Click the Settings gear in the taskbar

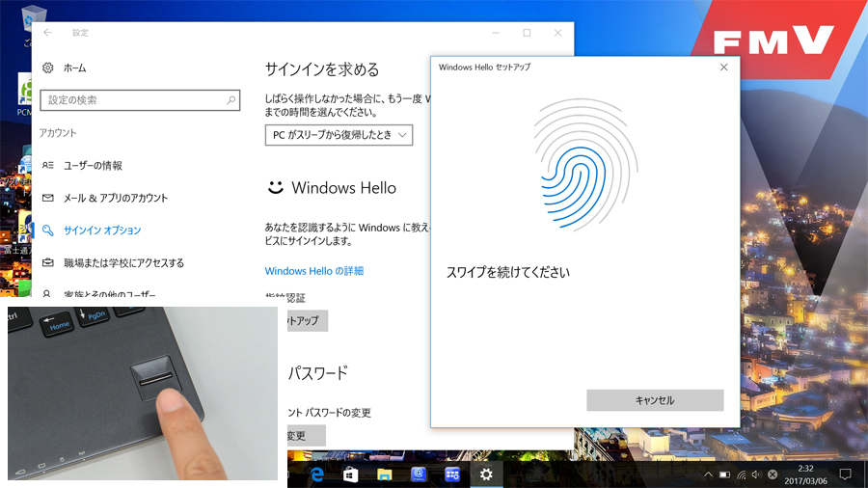coord(486,474)
